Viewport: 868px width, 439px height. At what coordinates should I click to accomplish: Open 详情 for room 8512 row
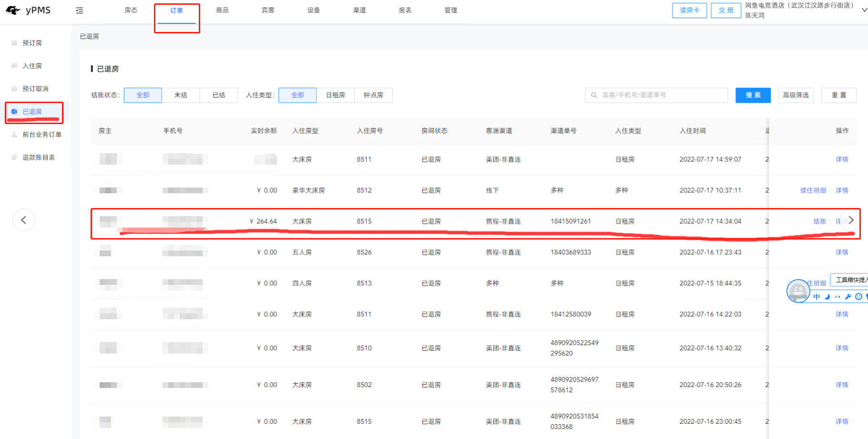842,190
